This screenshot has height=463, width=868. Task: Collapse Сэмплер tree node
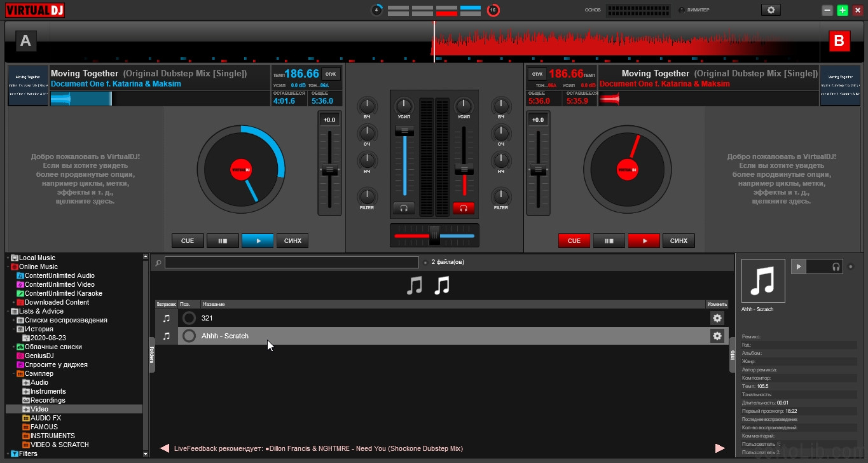tap(13, 373)
